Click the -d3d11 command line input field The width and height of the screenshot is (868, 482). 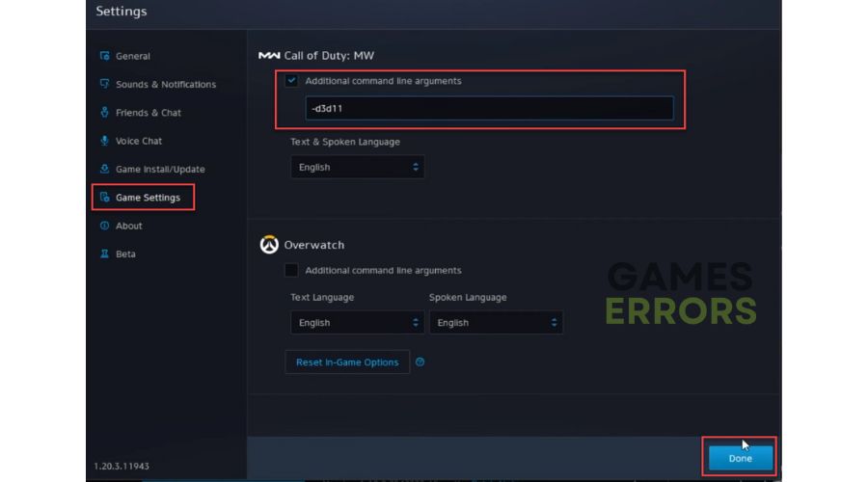point(489,109)
